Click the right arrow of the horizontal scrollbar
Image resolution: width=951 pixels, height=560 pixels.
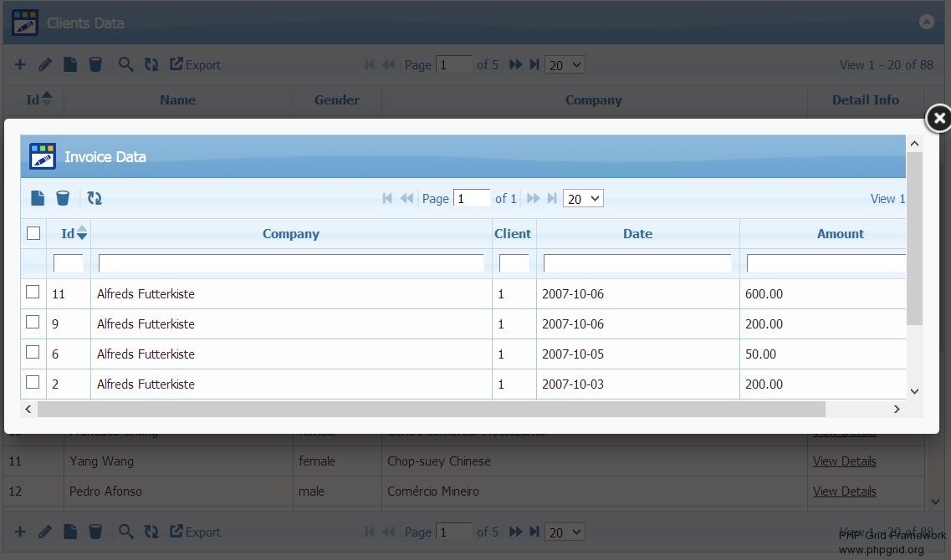tap(896, 409)
